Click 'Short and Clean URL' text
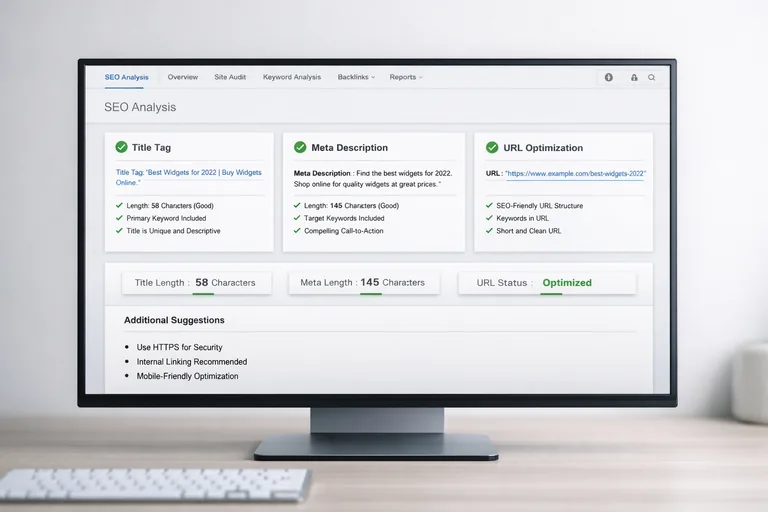 [528, 231]
